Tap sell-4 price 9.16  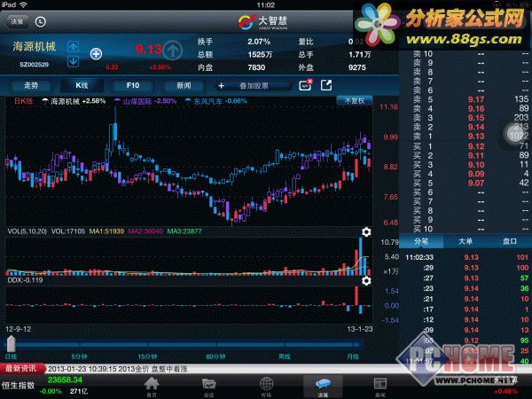pyautogui.click(x=476, y=108)
